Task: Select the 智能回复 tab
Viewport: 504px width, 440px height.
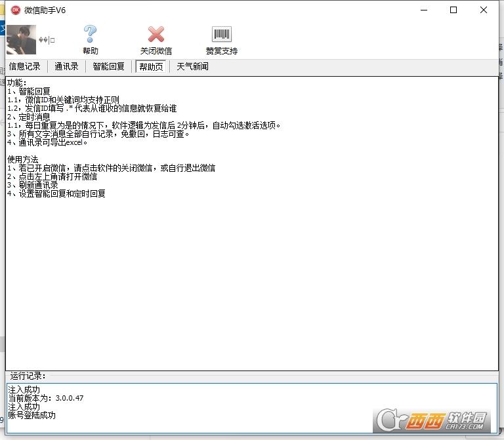Action: tap(109, 66)
